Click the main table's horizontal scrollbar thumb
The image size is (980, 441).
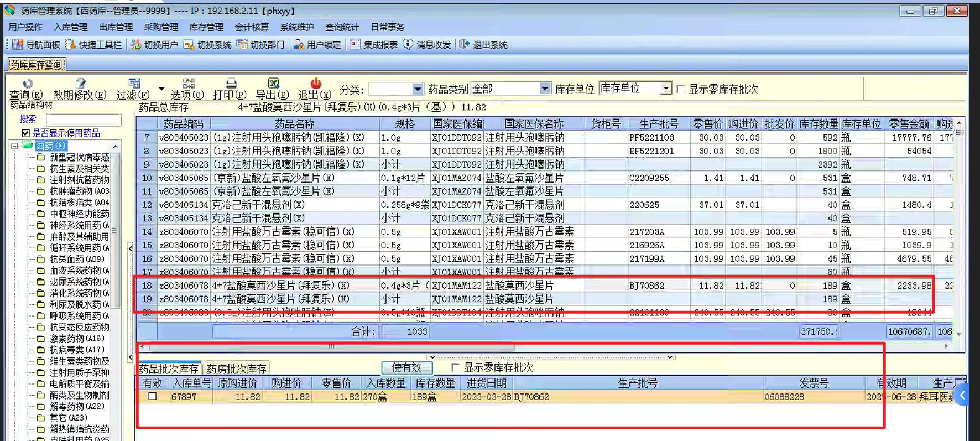332,347
